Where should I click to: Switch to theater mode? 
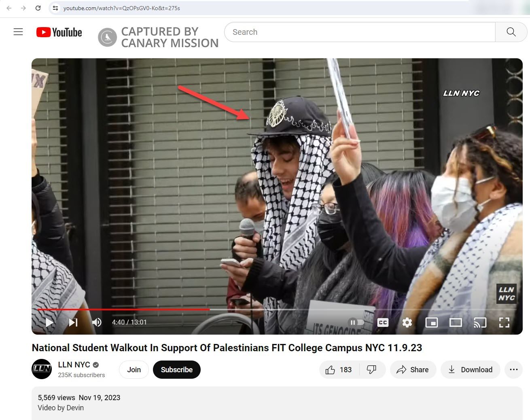pos(456,322)
